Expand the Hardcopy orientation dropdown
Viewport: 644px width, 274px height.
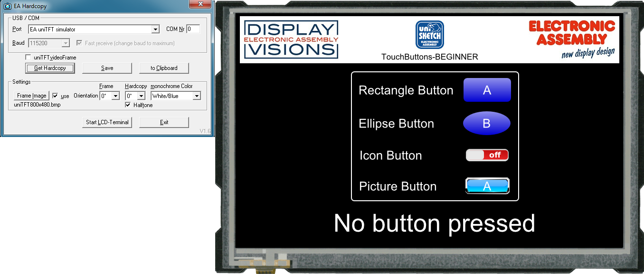click(141, 96)
